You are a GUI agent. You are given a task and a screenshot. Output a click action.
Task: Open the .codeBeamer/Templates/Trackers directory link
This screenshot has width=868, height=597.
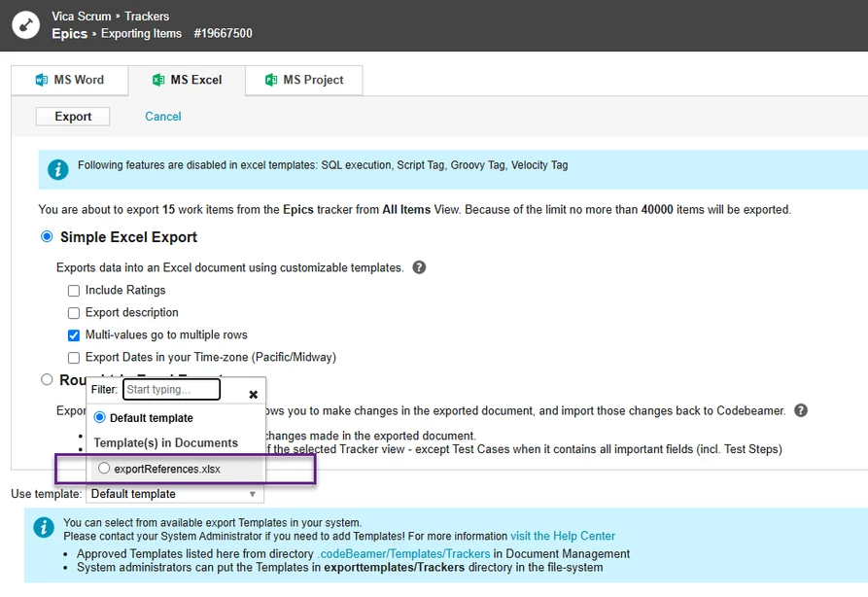coord(403,554)
